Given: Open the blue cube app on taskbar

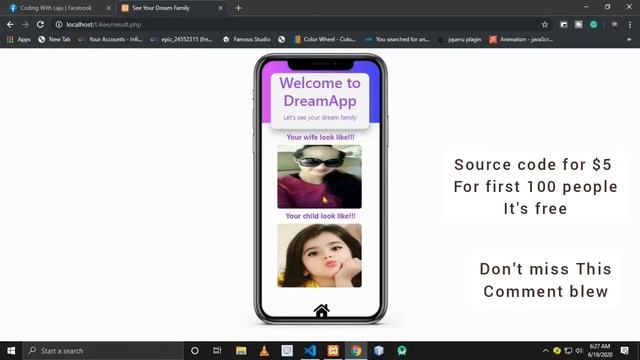Looking at the screenshot, I should point(379,351).
